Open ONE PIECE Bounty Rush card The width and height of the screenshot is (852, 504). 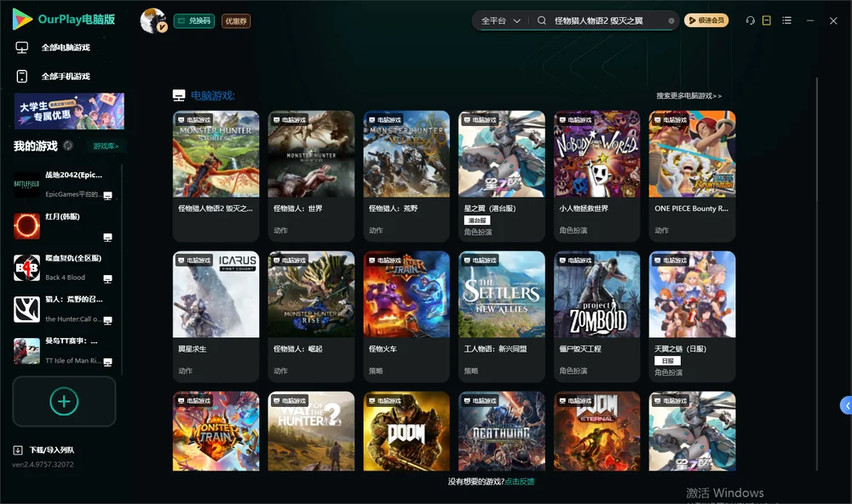[x=692, y=176]
